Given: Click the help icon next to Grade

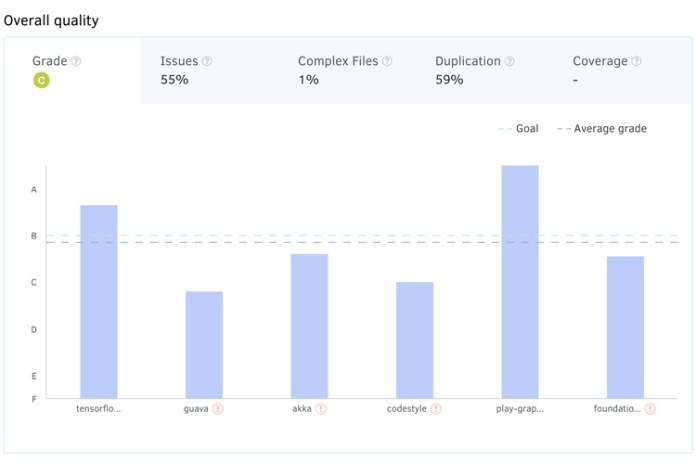Looking at the screenshot, I should (x=76, y=61).
